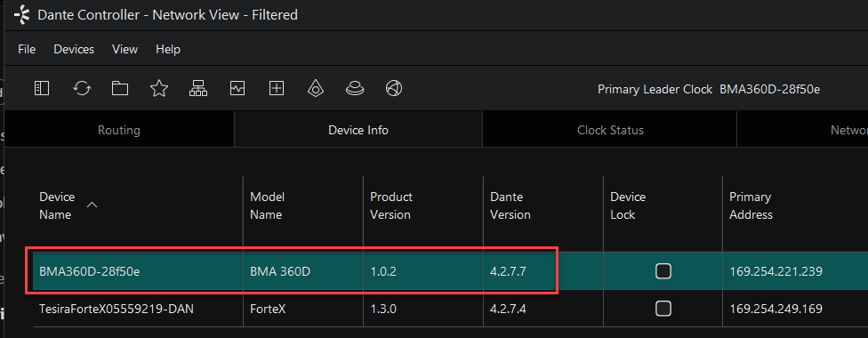868x338 pixels.
Task: Click the stacked discs toolbar icon
Action: tap(355, 88)
